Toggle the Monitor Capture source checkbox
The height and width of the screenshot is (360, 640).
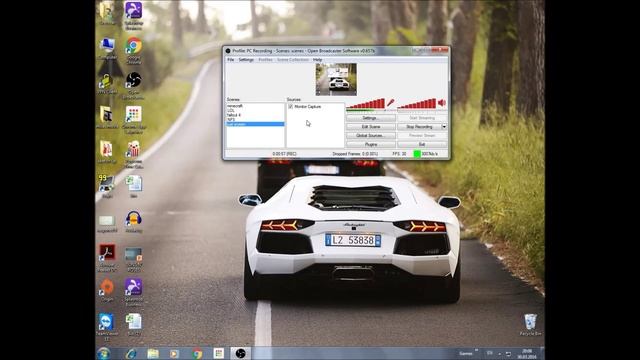(291, 107)
